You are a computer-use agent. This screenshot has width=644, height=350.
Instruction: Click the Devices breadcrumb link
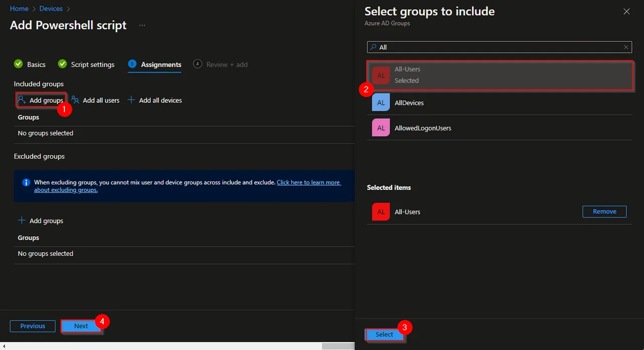coord(51,9)
